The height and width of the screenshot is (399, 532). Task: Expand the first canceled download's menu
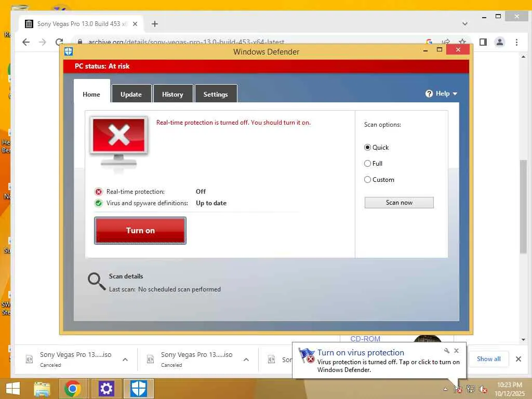(x=125, y=360)
